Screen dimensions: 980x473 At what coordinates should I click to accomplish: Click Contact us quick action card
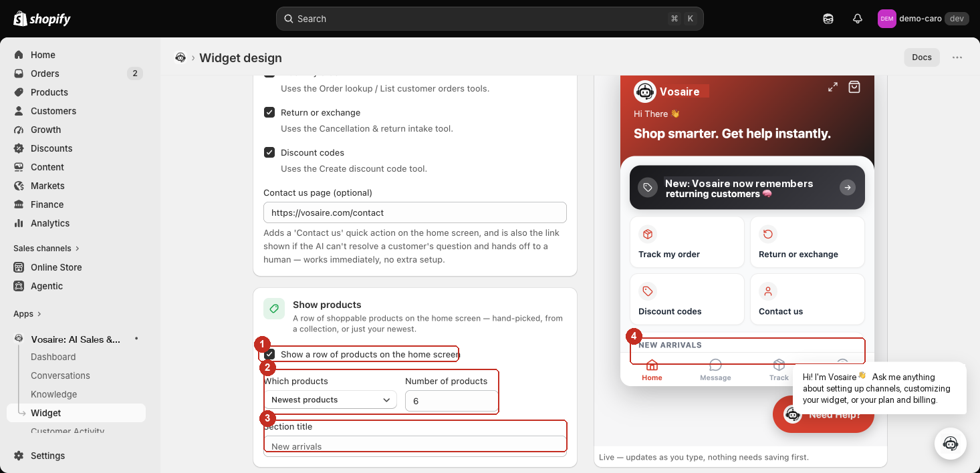(808, 299)
